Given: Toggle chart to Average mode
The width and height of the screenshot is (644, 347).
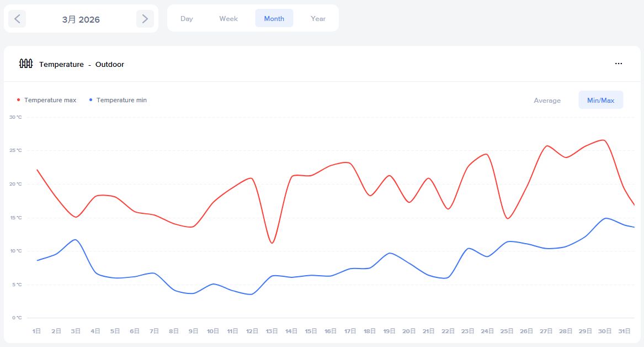Looking at the screenshot, I should 547,101.
